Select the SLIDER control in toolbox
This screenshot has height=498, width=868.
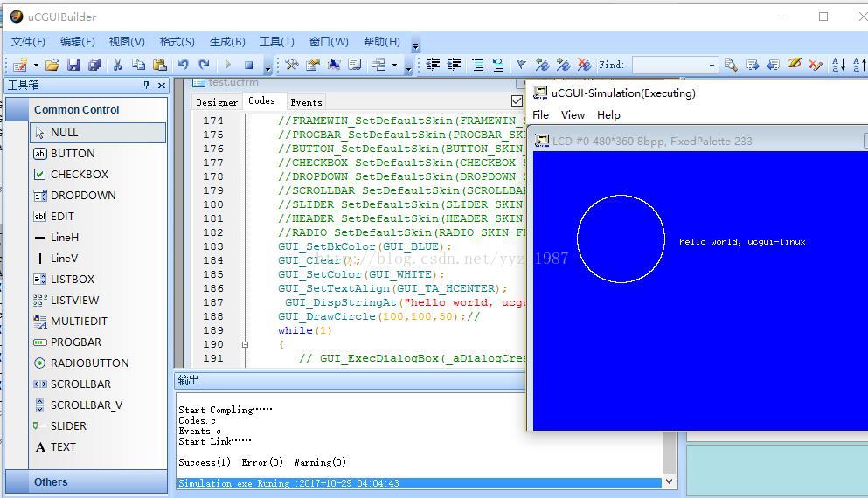click(x=68, y=426)
